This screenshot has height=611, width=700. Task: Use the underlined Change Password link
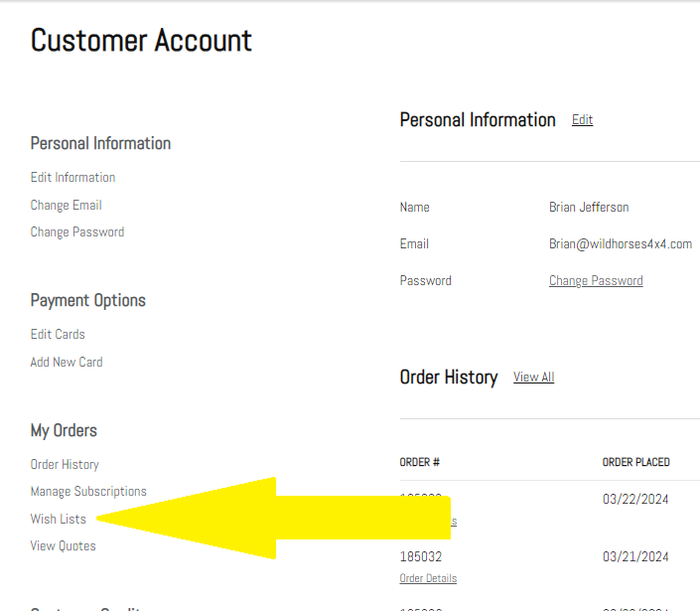point(596,280)
